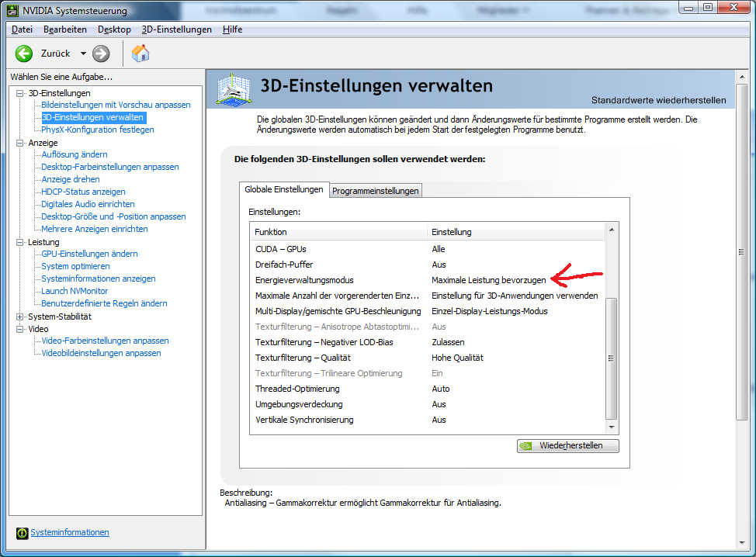Open Video-Farbeinstellungen anpassen
This screenshot has height=557, width=756.
pos(105,341)
